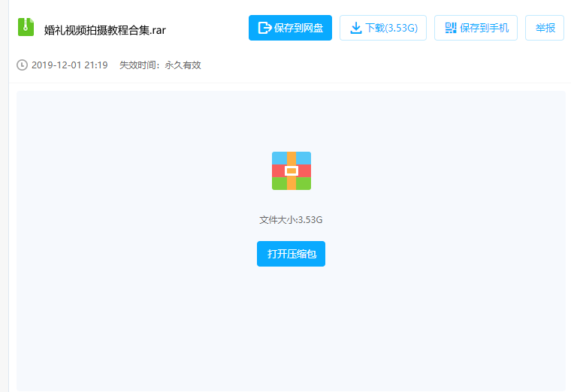Click the colorful RAR archive icon
This screenshot has height=392, width=571.
tap(292, 170)
